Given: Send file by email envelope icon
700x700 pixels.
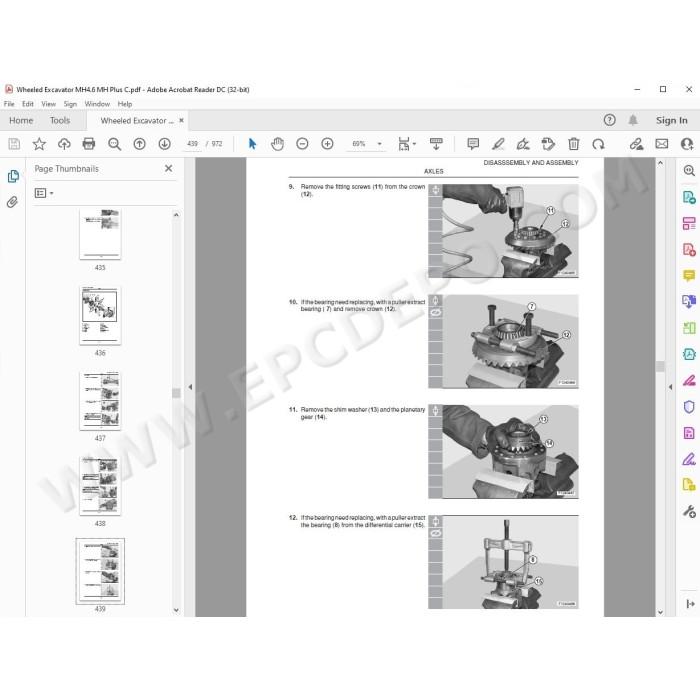Looking at the screenshot, I should 662,144.
